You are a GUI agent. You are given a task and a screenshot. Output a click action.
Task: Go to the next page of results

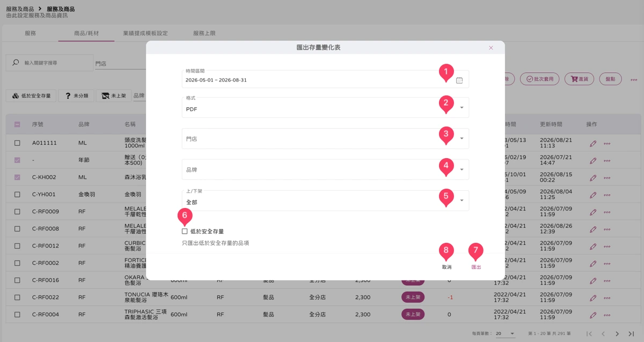coord(617,333)
